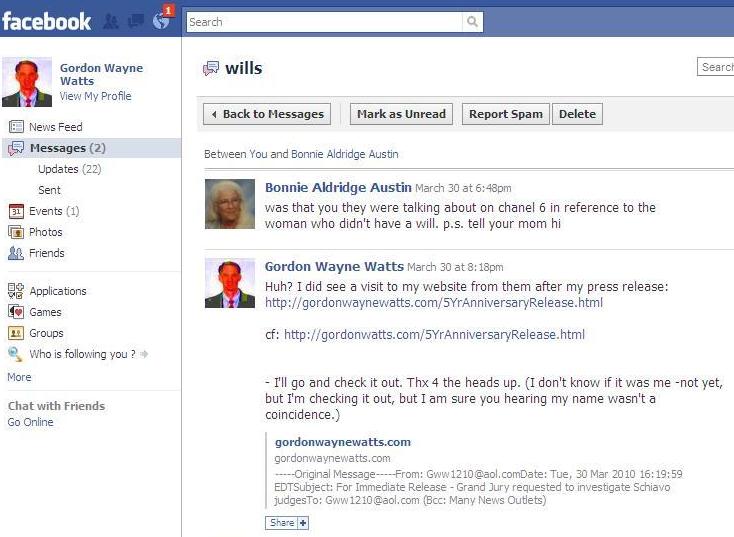Click the top search input field
Screen dimensions: 734x537
(x=324, y=22)
